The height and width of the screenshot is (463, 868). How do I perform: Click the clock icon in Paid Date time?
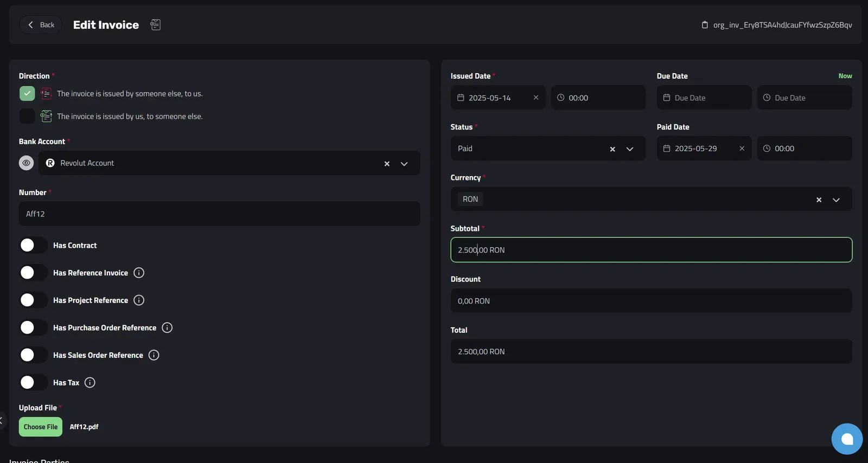(x=767, y=149)
